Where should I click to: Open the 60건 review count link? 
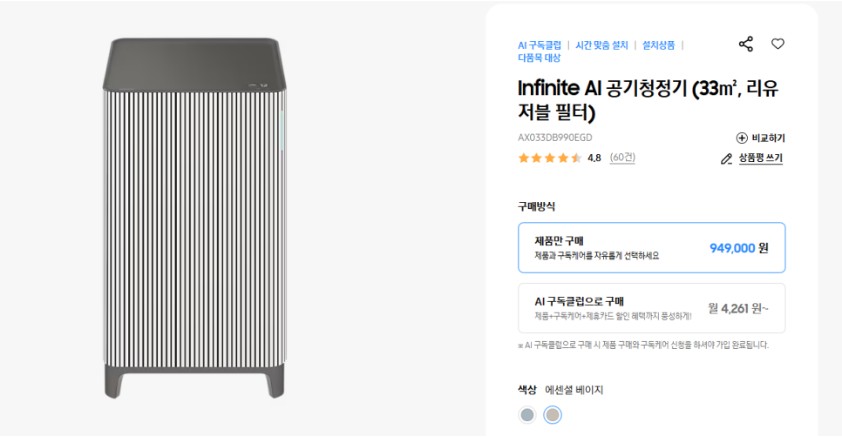(x=622, y=158)
